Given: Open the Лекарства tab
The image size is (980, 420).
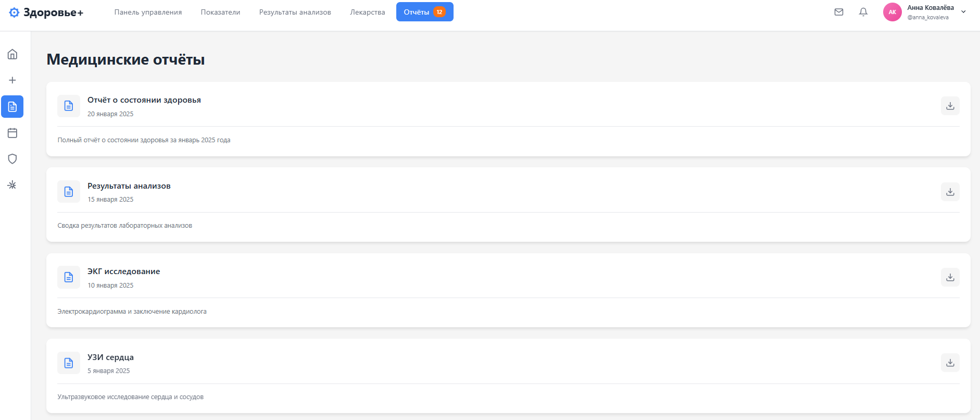Looking at the screenshot, I should [368, 12].
